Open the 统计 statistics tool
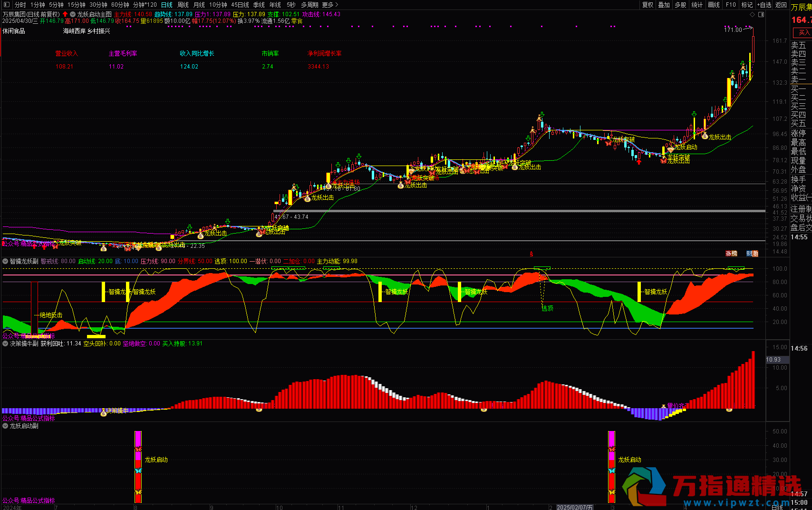The image size is (812, 510). click(697, 5)
